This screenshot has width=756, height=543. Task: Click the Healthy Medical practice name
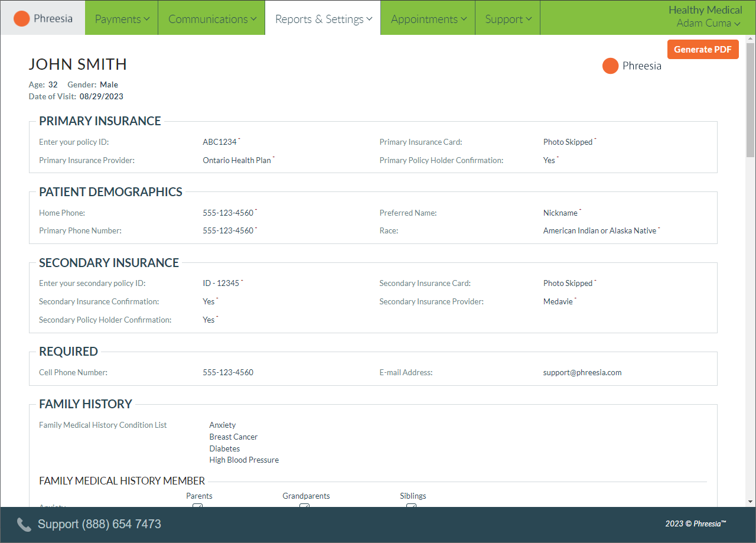(705, 10)
